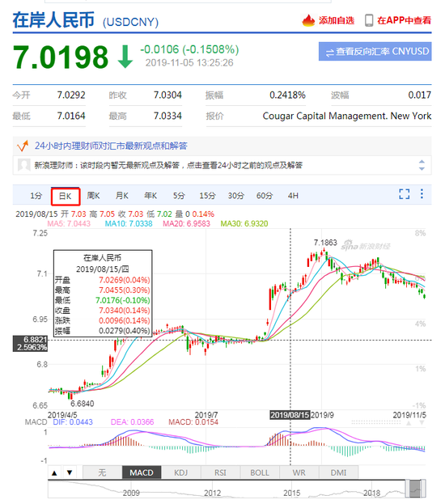Click the 7.1863 high price label
The height and width of the screenshot is (504, 445).
325,243
